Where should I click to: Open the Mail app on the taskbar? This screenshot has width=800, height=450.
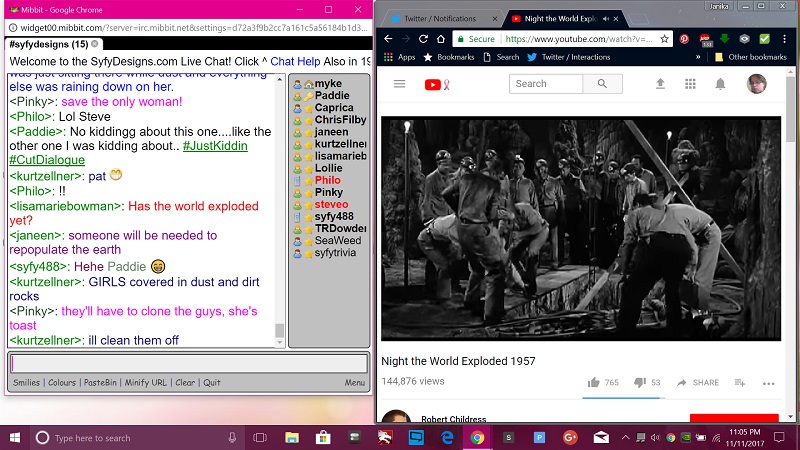(x=601, y=438)
